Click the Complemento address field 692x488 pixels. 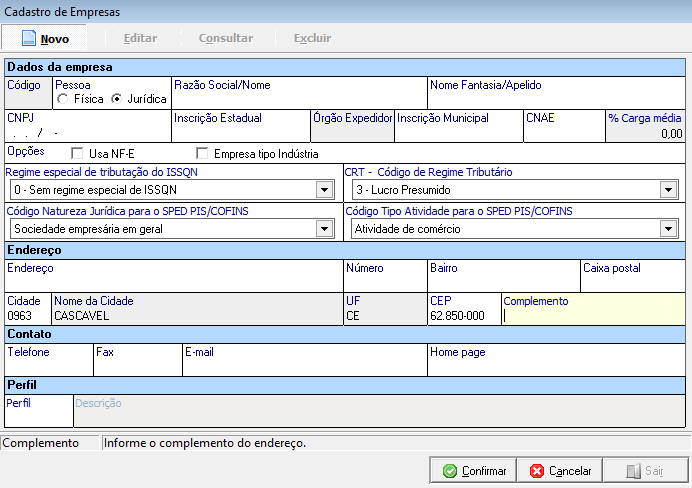(593, 316)
